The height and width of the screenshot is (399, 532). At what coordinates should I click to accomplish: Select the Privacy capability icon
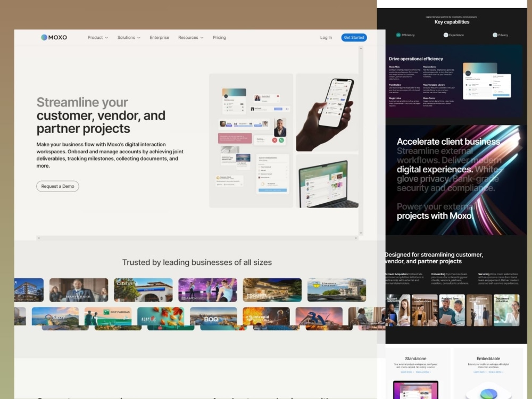tap(495, 35)
